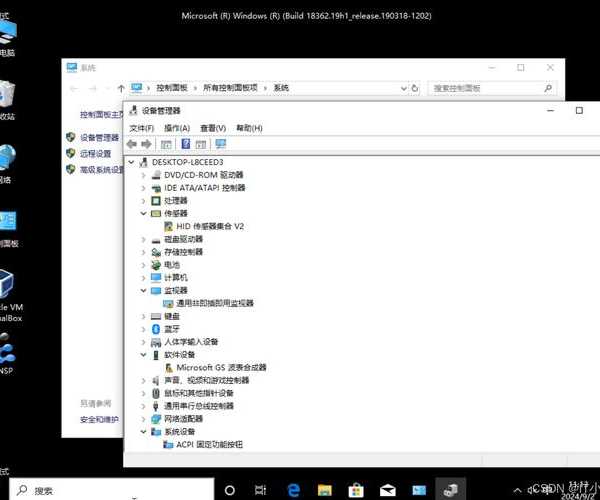Select the 鼠标和其他指针设备 mouse icon
The width and height of the screenshot is (600, 500).
pos(156,393)
